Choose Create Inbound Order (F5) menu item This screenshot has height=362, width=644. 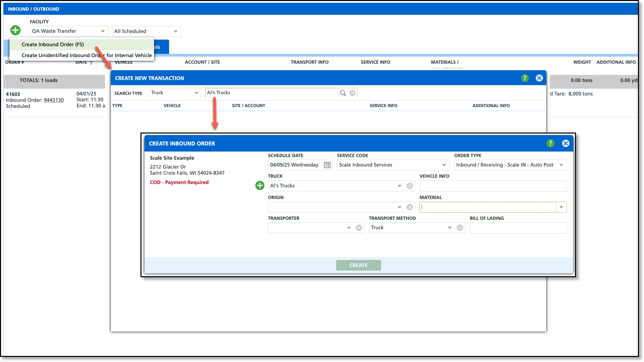click(x=52, y=44)
